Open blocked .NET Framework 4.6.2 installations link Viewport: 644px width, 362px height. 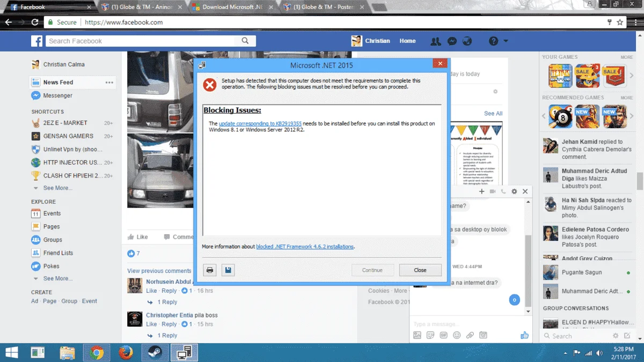[x=305, y=247]
